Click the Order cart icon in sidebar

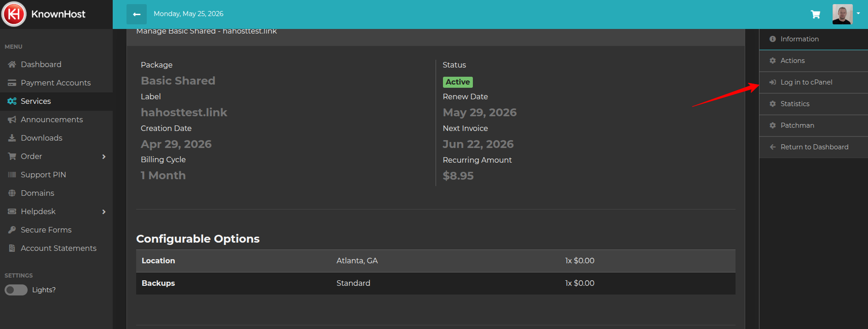click(x=12, y=156)
